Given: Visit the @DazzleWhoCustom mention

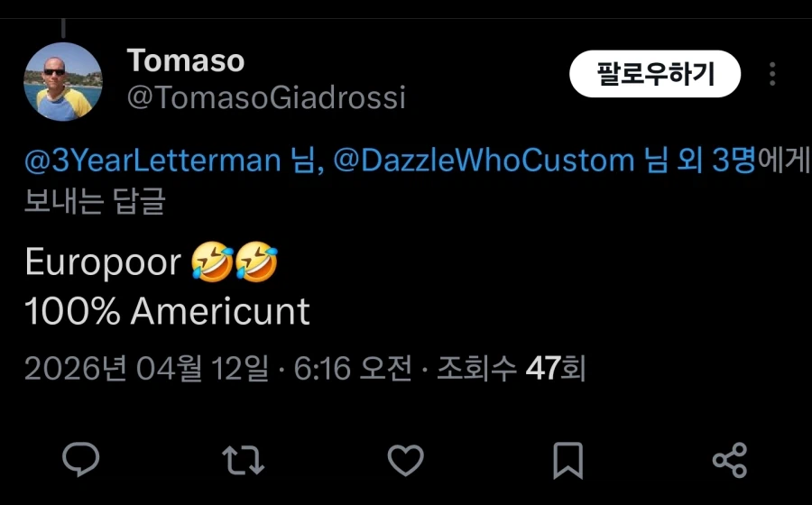Looking at the screenshot, I should coord(484,161).
